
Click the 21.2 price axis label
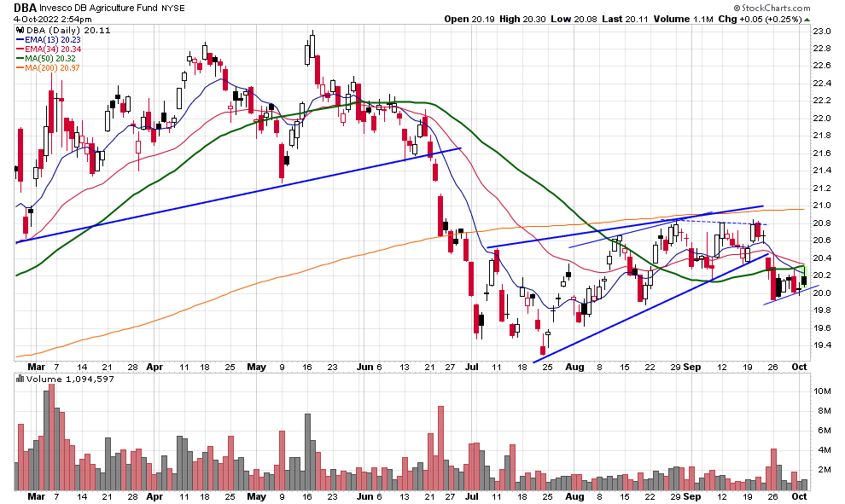click(x=822, y=188)
